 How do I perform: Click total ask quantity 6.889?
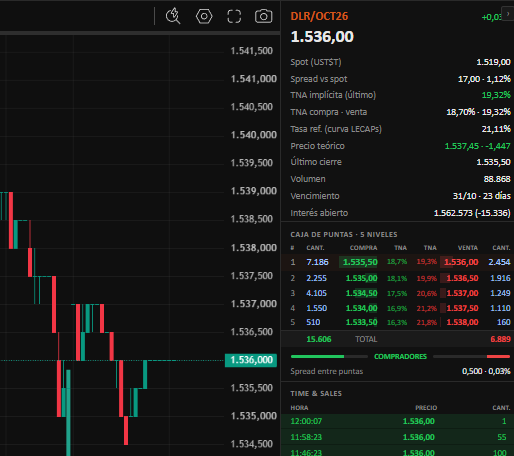(500, 339)
